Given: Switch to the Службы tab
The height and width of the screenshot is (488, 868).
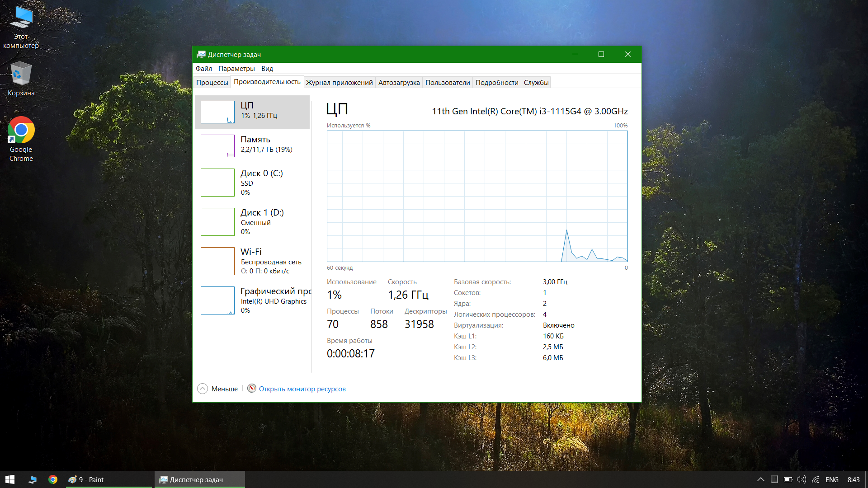Looking at the screenshot, I should (x=536, y=83).
